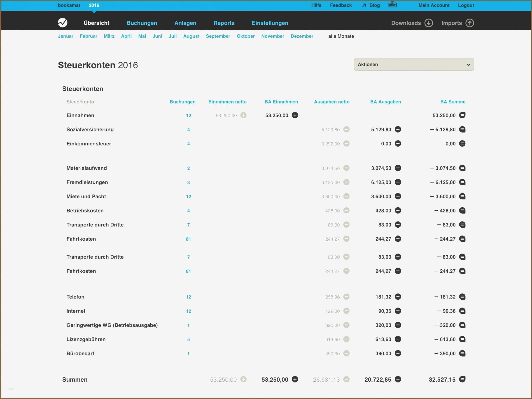
Task: Show the alle Monate filter
Action: (x=341, y=36)
